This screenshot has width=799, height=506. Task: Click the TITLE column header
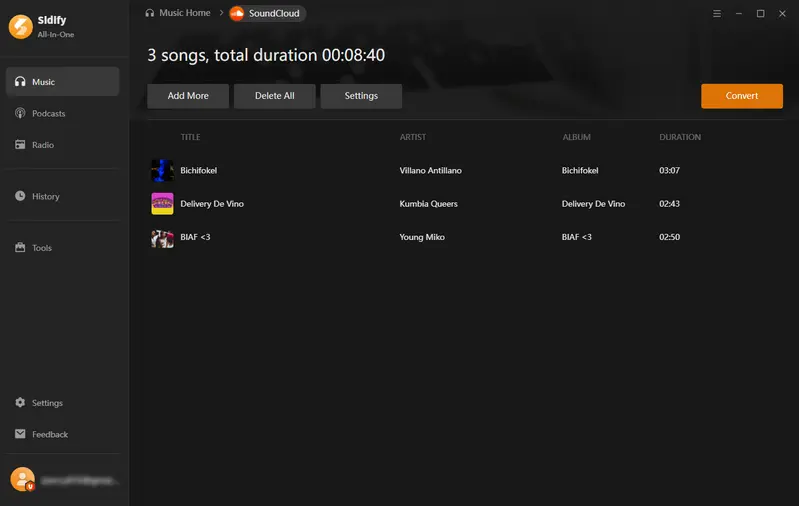(x=190, y=137)
